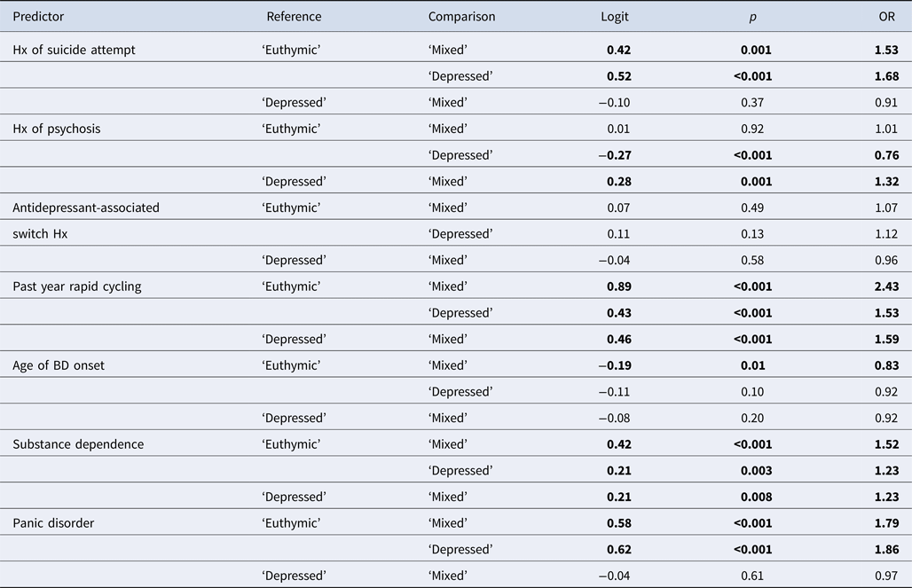
Task: Select the 'Hx of suicide attempt' row label
Action: [x=74, y=50]
